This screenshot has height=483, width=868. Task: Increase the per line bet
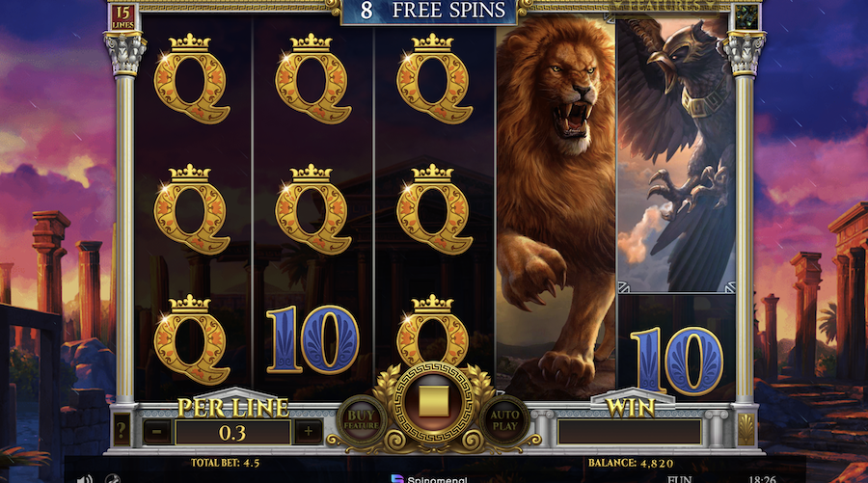click(308, 432)
